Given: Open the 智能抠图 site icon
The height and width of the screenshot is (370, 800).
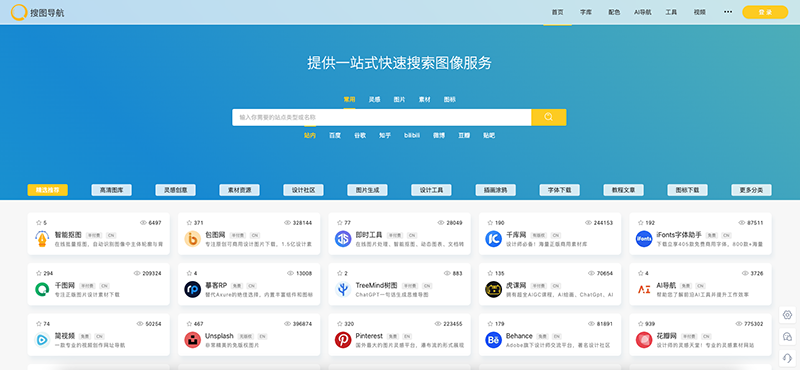Looking at the screenshot, I should pos(42,238).
